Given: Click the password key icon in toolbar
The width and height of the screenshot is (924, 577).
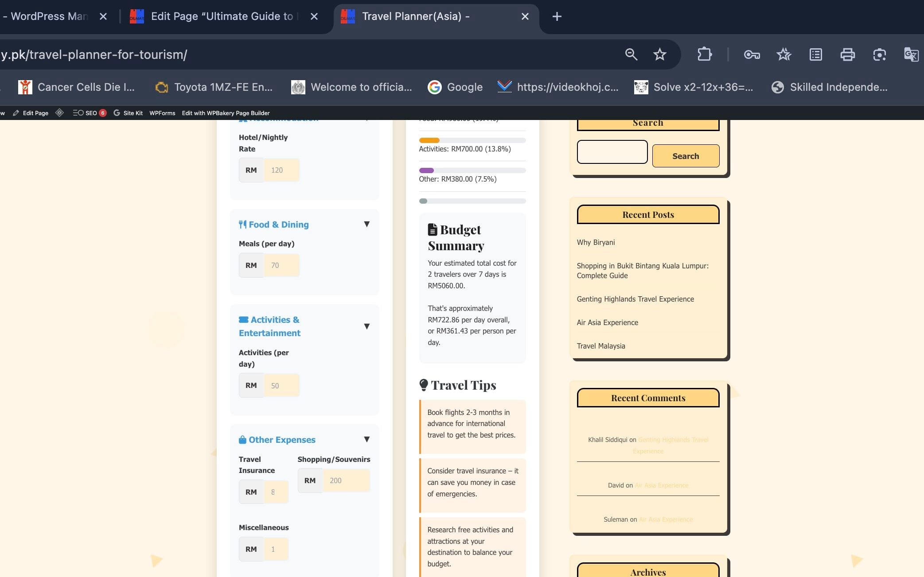Looking at the screenshot, I should point(752,54).
